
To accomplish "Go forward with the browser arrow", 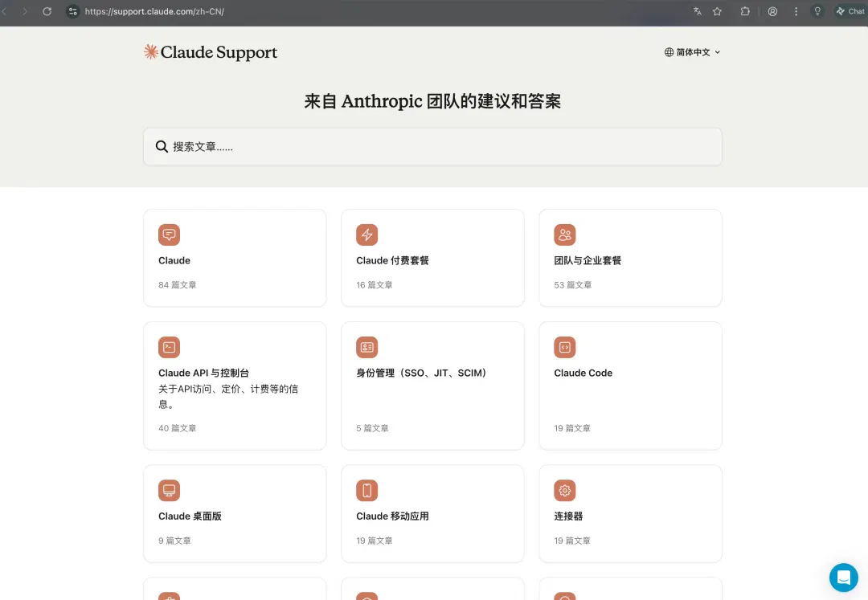I will tap(24, 11).
